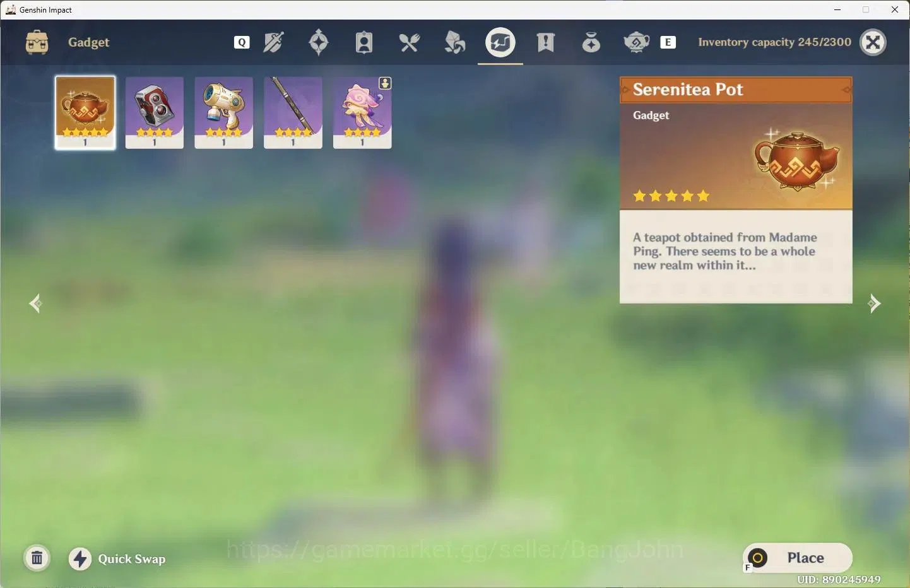Click the inventory backpack icon
The width and height of the screenshot is (910, 588).
(x=37, y=42)
